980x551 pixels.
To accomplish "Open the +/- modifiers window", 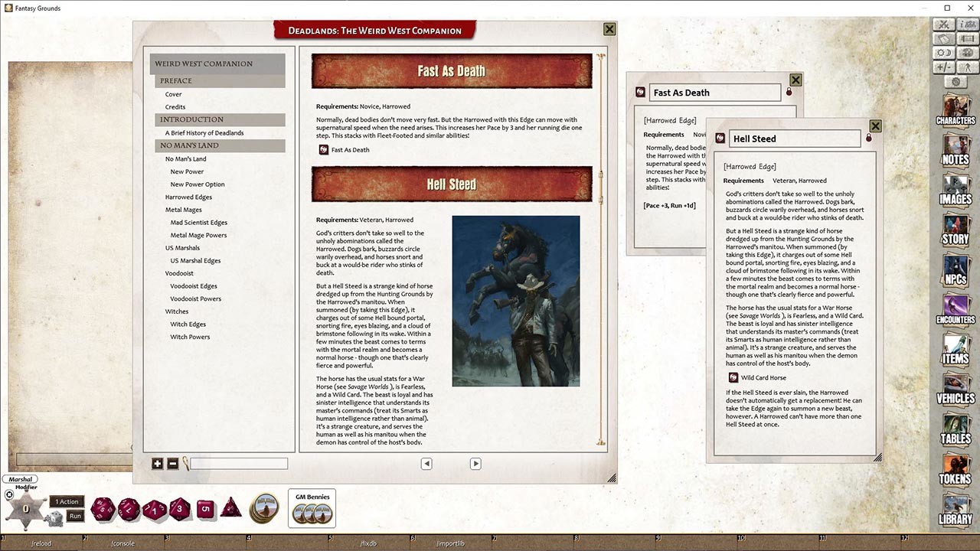I will pyautogui.click(x=944, y=67).
